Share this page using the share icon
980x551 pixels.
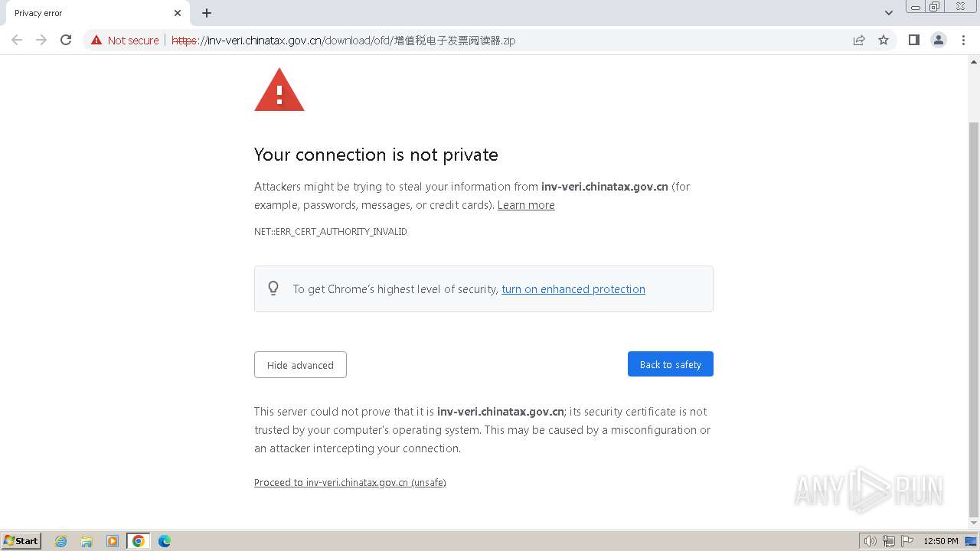coord(859,40)
